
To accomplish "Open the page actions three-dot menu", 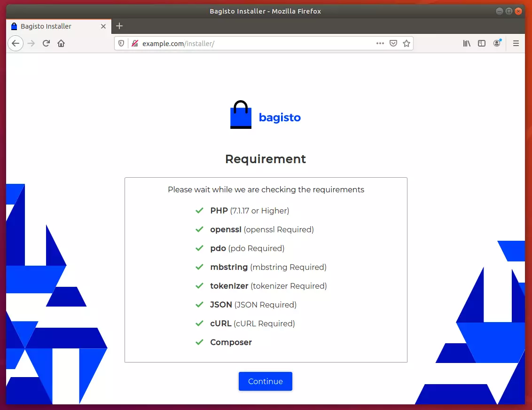I will click(x=380, y=43).
